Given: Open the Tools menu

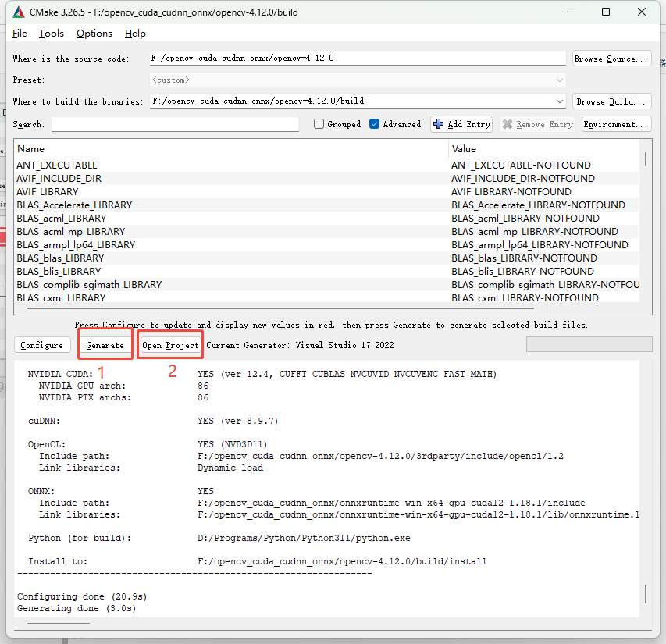Looking at the screenshot, I should point(52,34).
